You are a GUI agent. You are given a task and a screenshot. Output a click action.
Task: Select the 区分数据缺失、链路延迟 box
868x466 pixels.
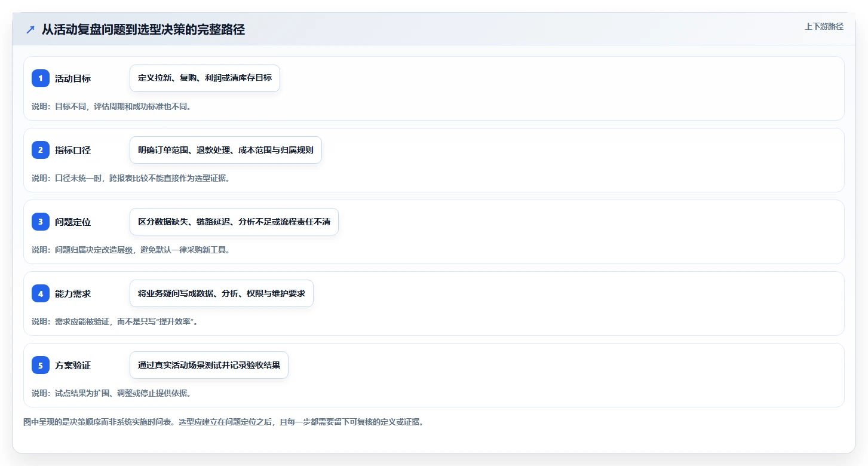click(234, 222)
